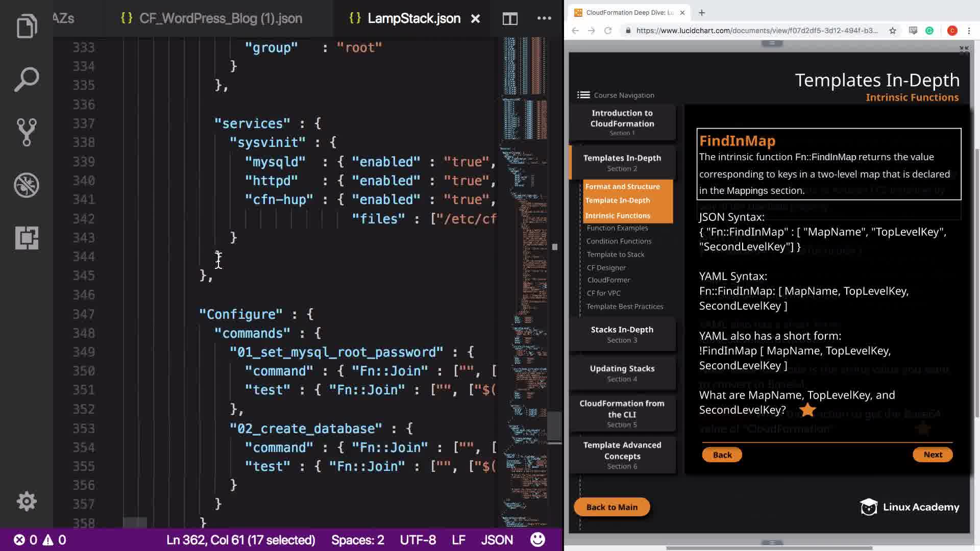Click the orange Next button
Viewport: 980px width, 551px height.
click(x=933, y=455)
